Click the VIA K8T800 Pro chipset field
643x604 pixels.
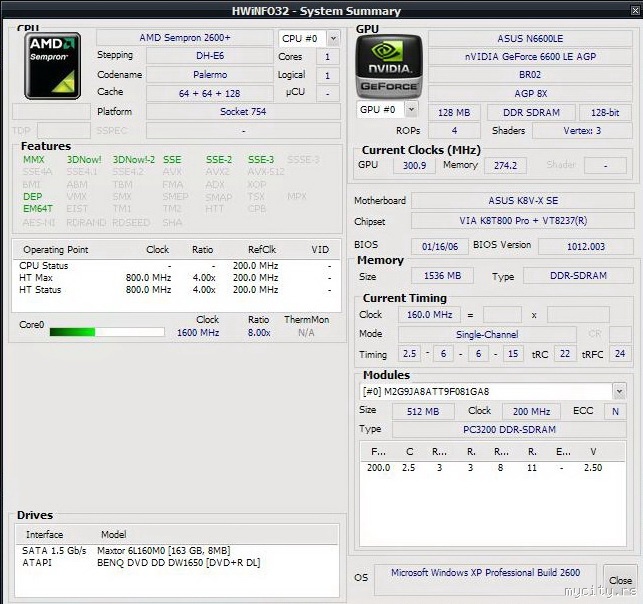click(523, 221)
